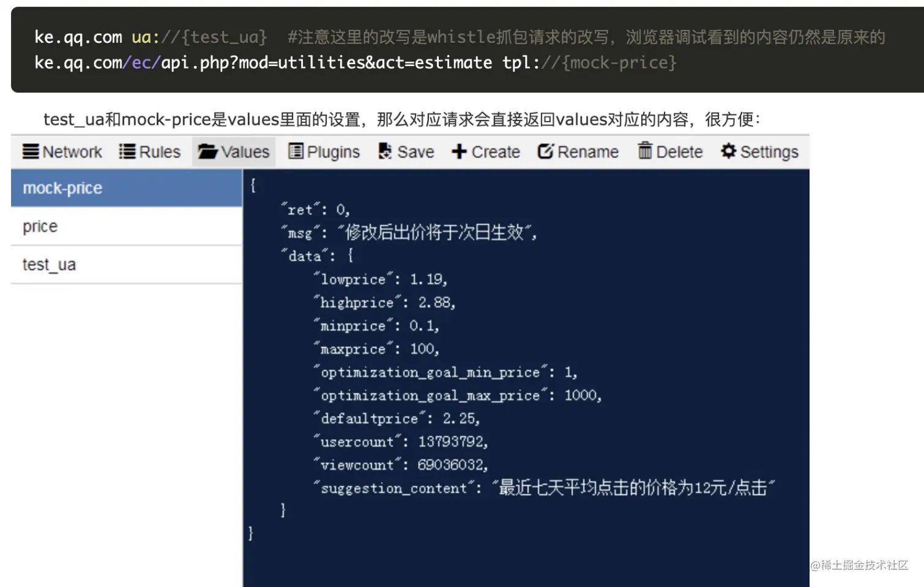Click the Values folder icon
Screen dimensions: 924x587
click(208, 151)
